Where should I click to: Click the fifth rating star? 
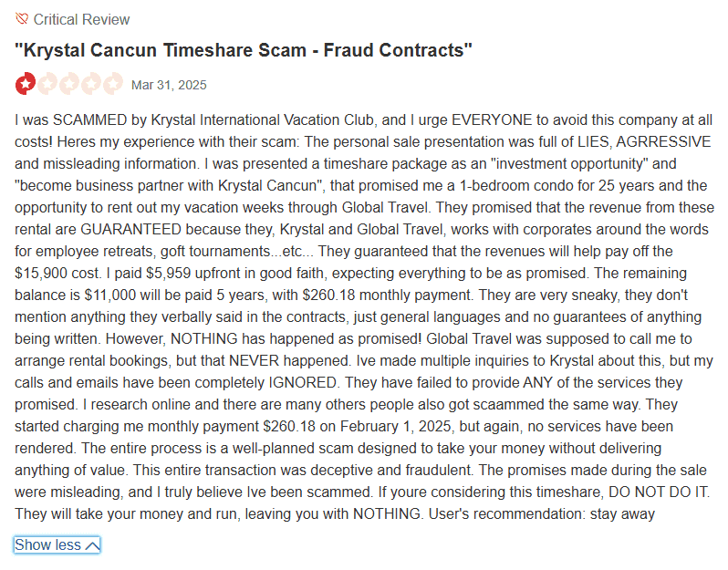click(x=113, y=85)
